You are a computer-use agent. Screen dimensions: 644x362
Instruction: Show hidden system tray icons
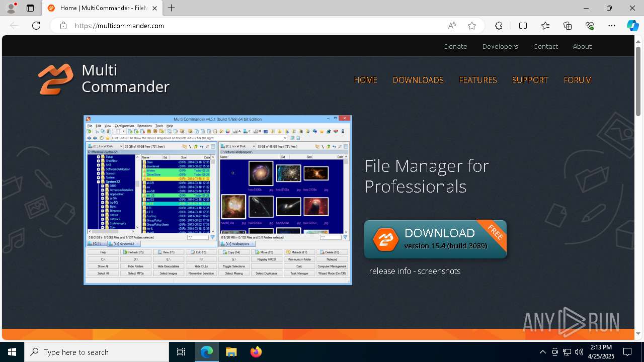[542, 352]
